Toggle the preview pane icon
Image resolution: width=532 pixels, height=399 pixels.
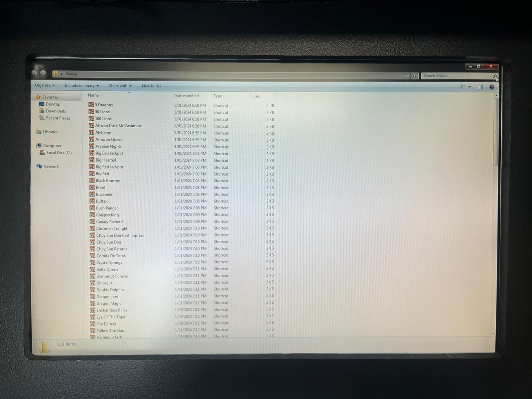480,87
